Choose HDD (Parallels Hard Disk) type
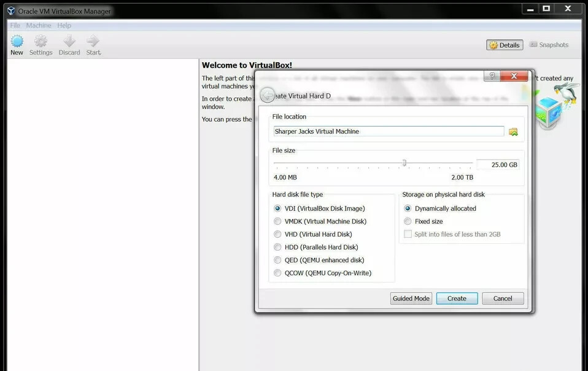This screenshot has height=371, width=588. coord(277,247)
